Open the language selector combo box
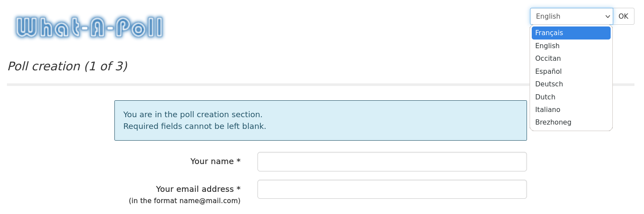 tap(571, 16)
